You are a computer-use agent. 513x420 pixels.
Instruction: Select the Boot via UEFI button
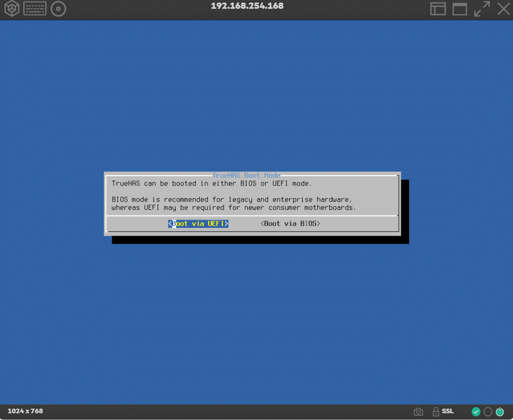(198, 224)
